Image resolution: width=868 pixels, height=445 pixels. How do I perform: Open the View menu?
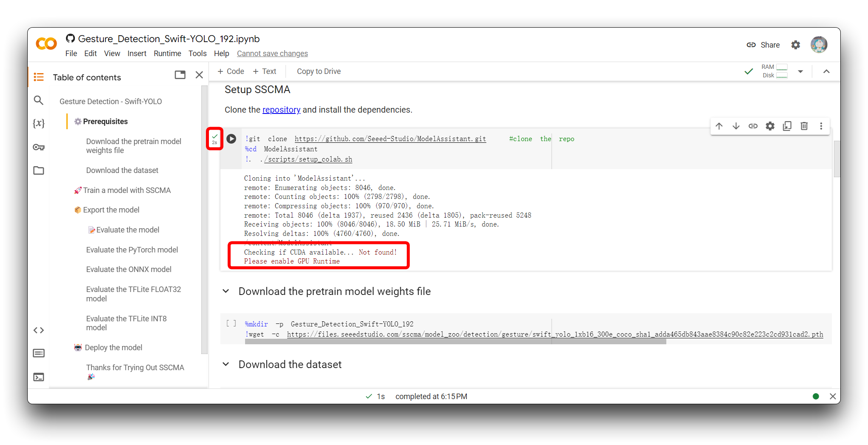112,54
